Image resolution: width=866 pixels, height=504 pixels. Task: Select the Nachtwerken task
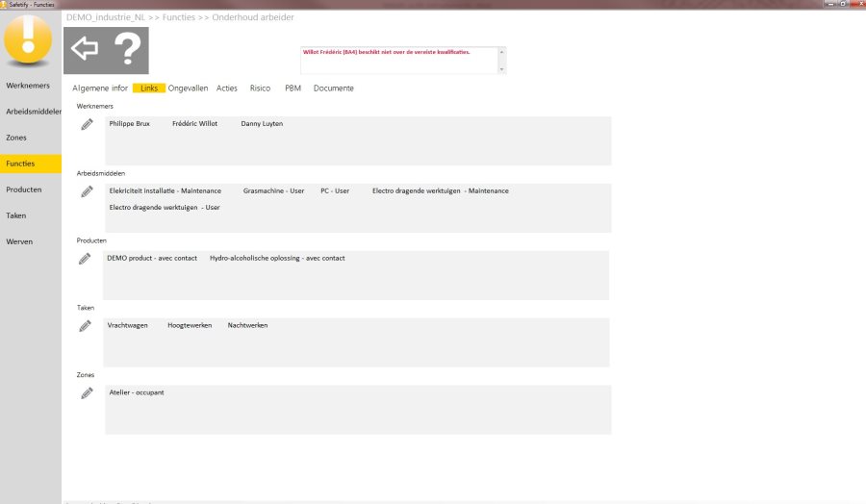click(x=247, y=326)
